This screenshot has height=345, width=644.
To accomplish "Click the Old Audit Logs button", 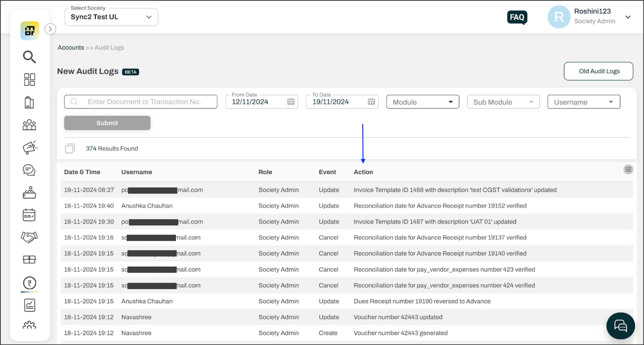I will click(x=598, y=71).
